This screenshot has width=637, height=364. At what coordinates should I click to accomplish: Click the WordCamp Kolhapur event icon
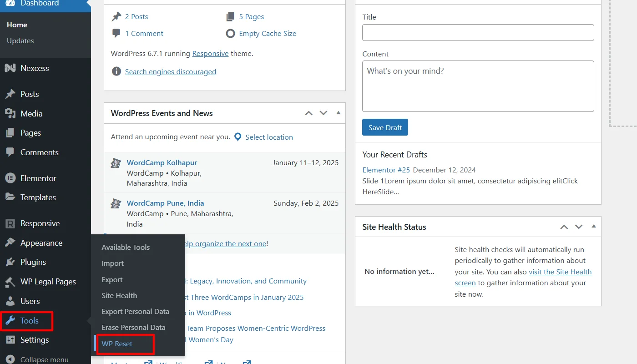(116, 163)
